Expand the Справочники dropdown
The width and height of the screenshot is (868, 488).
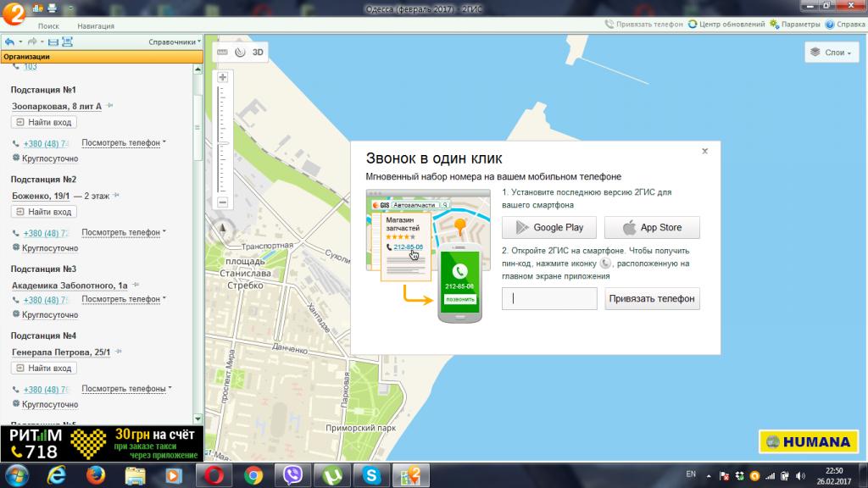(174, 42)
